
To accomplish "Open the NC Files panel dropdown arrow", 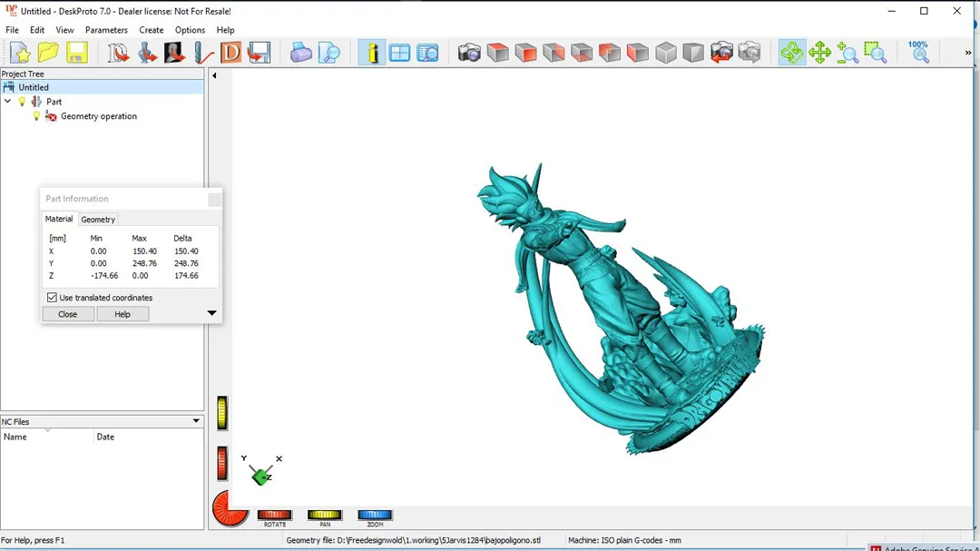I will (196, 421).
